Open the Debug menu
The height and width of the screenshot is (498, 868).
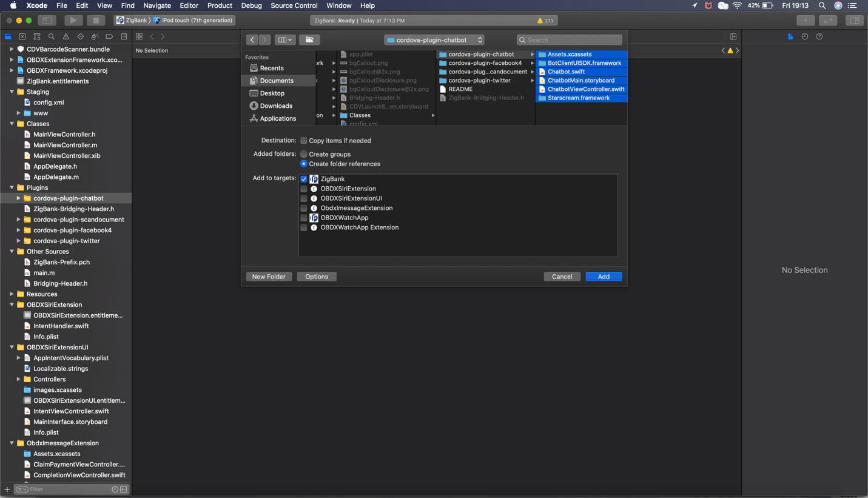(251, 5)
